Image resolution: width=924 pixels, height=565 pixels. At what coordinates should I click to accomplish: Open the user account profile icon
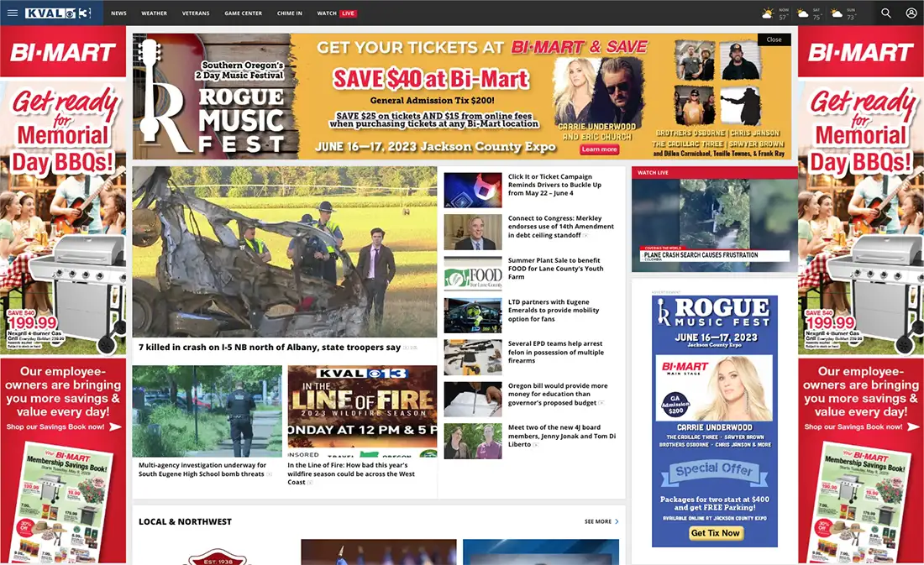pyautogui.click(x=911, y=13)
